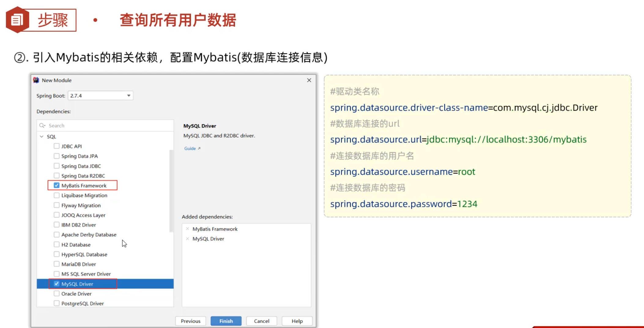Uncheck the MyBatis Framework dependency
The image size is (644, 328).
(x=57, y=185)
